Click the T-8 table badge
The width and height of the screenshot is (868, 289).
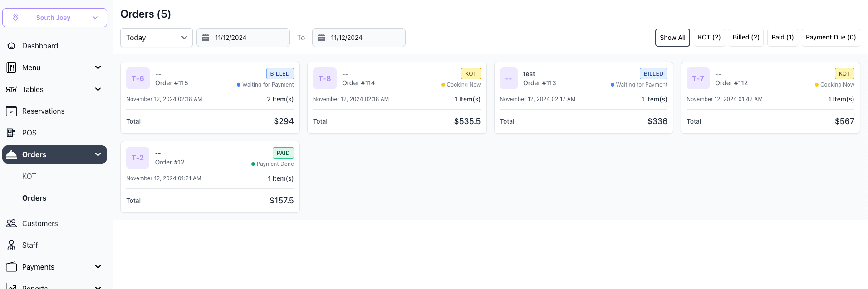(325, 78)
